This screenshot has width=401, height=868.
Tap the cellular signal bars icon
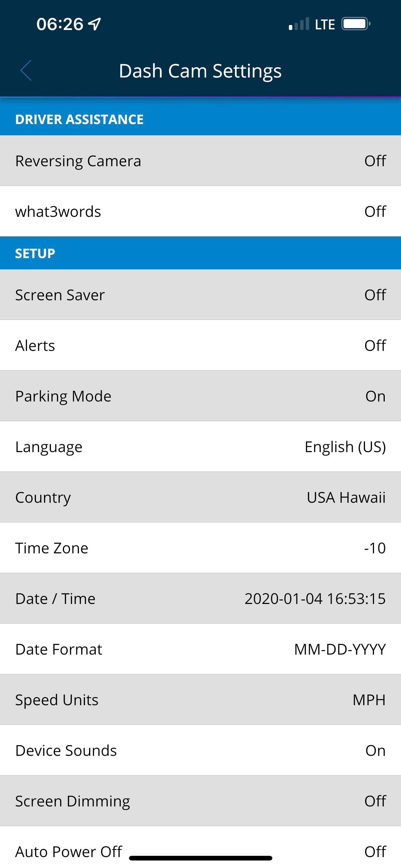(x=299, y=24)
